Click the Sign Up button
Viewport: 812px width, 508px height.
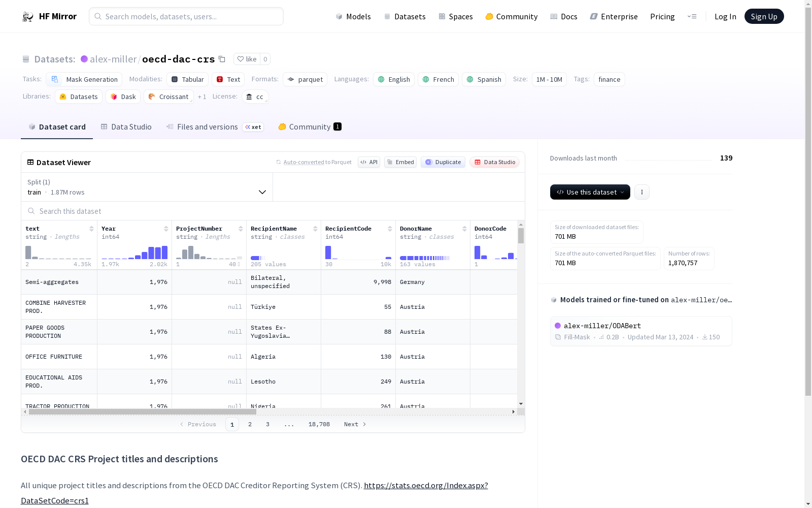764,16
